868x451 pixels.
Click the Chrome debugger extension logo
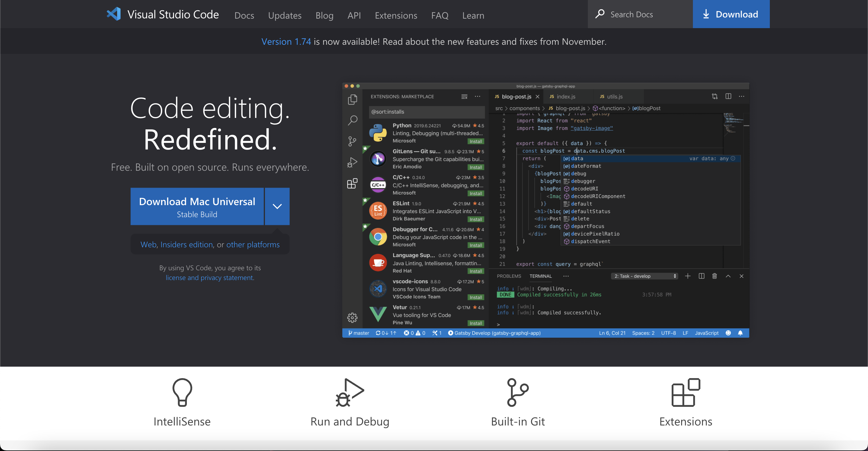[378, 237]
